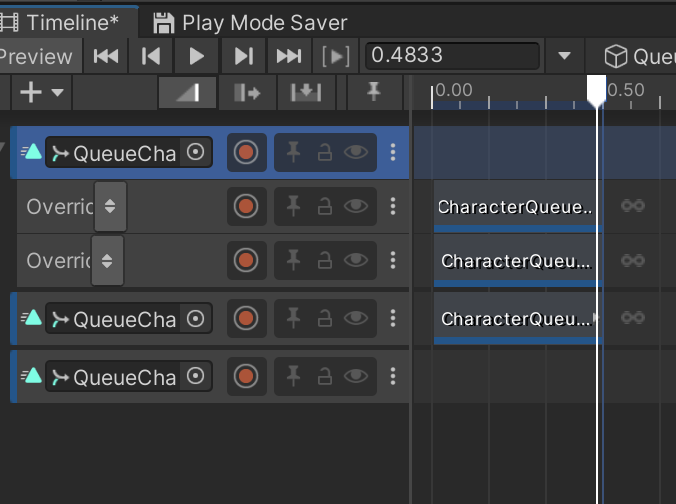
Task: Select the Ripple edit mode icon
Action: [x=246, y=93]
